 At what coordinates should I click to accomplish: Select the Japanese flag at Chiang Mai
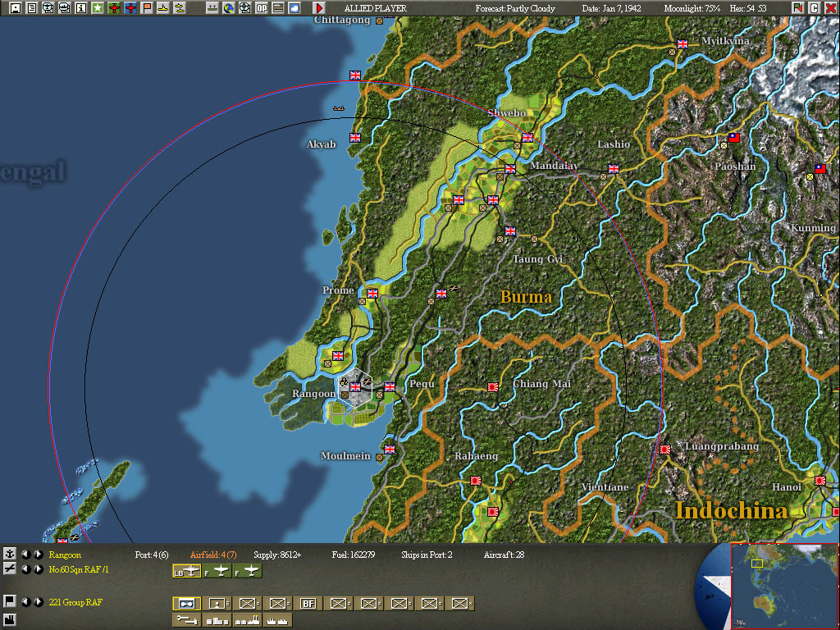tap(493, 387)
